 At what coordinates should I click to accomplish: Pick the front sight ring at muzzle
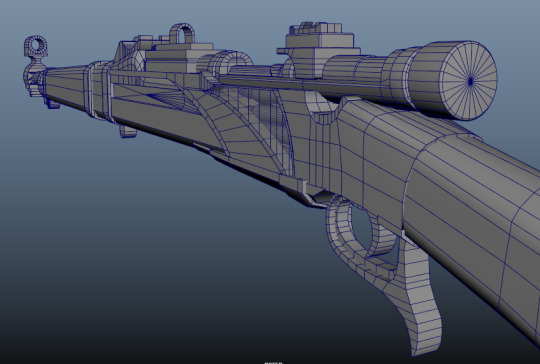point(35,46)
